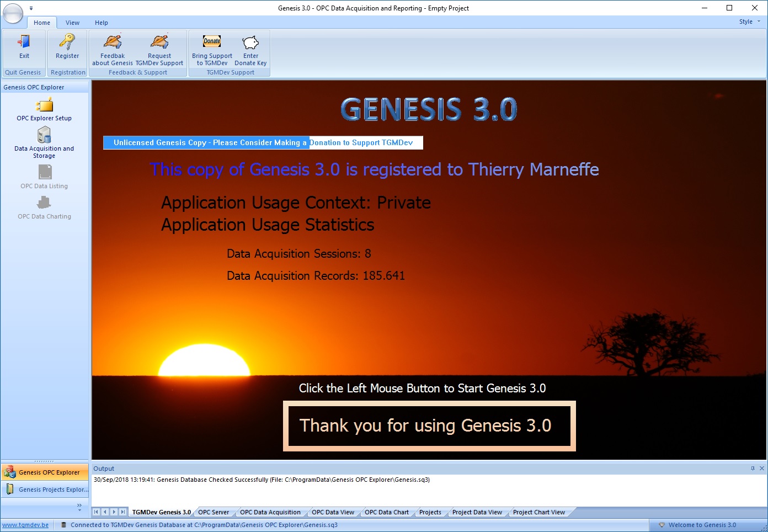This screenshot has height=532, width=768.
Task: Click next tab scroll arrow
Action: tap(114, 512)
